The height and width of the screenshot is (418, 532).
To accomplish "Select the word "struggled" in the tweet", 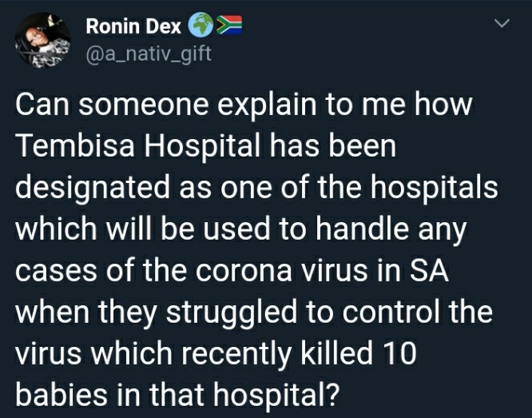I will tap(232, 313).
